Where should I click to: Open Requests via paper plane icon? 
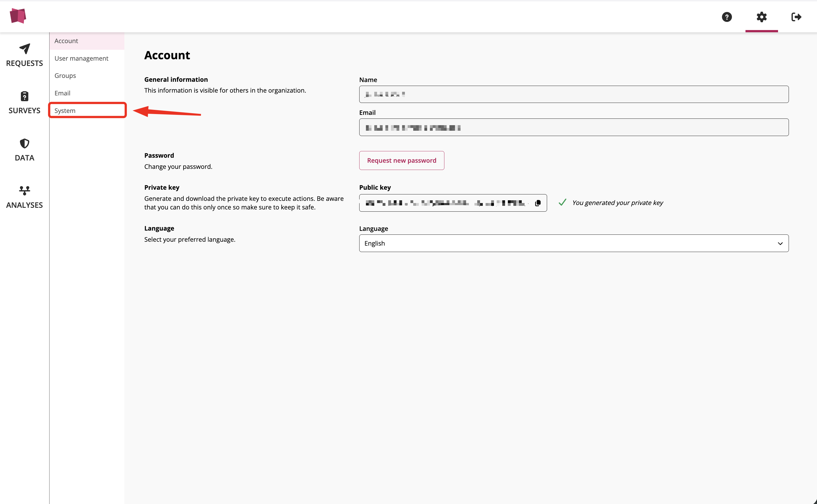(x=24, y=49)
